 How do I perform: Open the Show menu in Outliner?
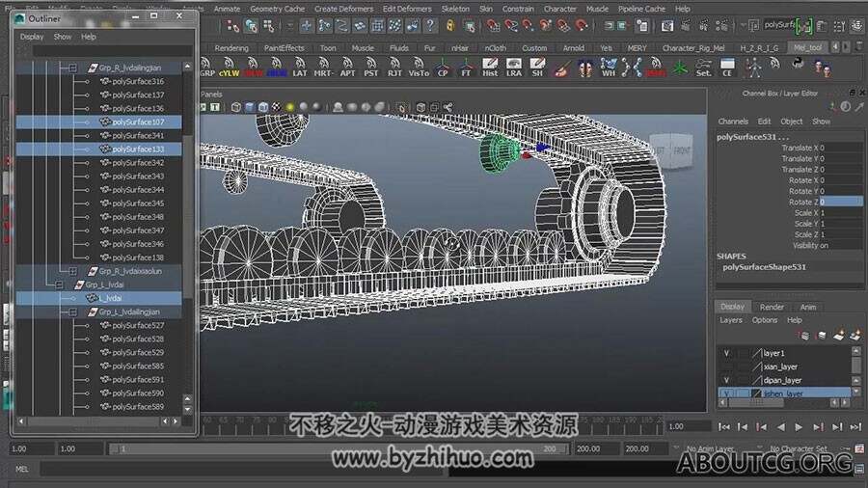point(63,37)
